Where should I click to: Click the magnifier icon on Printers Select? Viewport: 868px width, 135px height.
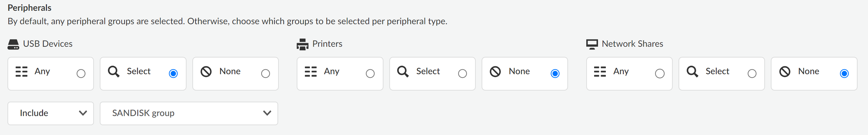click(403, 72)
